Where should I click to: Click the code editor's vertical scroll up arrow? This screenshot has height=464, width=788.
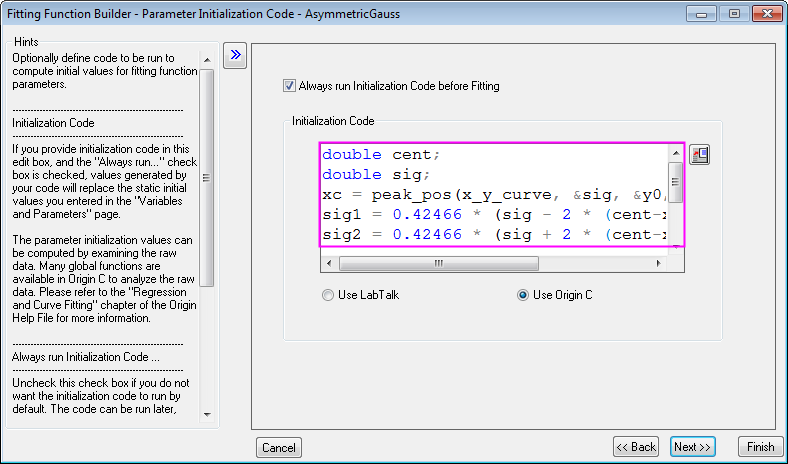pyautogui.click(x=675, y=153)
